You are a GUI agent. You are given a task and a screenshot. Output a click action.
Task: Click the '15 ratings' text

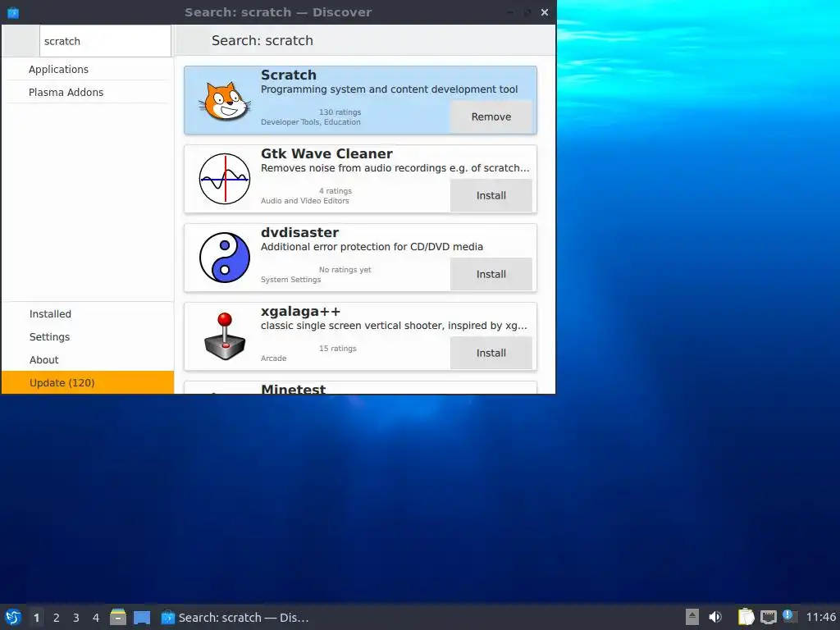tap(337, 348)
